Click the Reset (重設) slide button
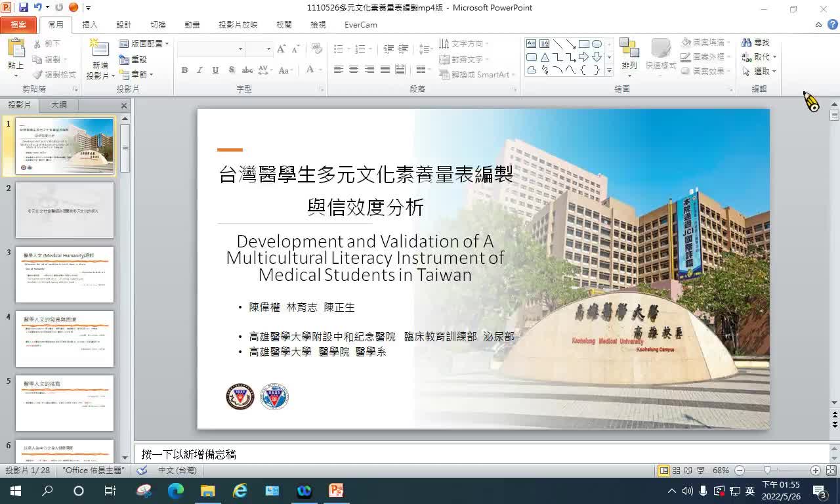The image size is (840, 504). pos(133,59)
